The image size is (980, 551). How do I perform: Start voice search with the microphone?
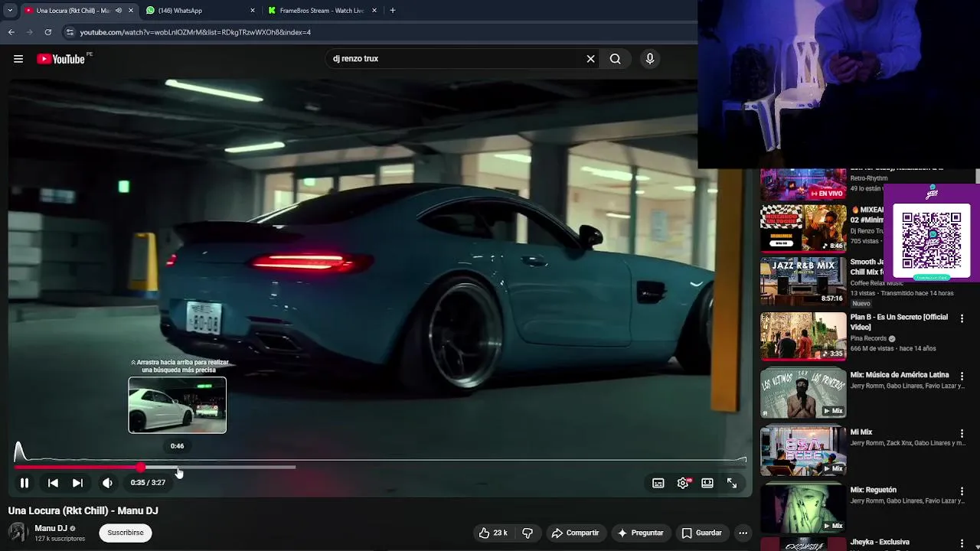tap(650, 59)
